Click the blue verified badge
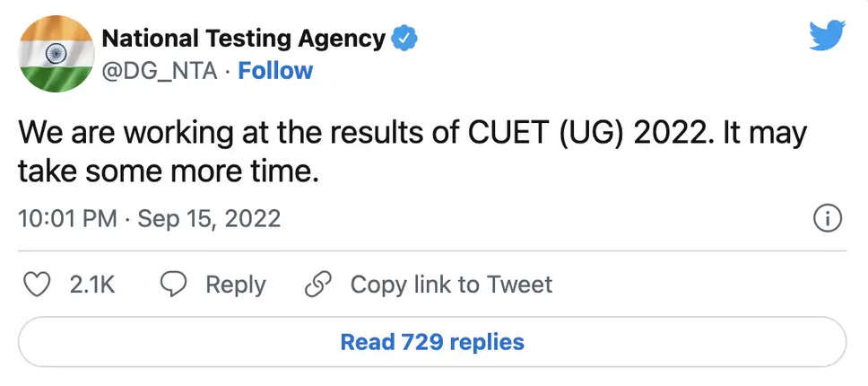The width and height of the screenshot is (868, 386). pos(405,39)
